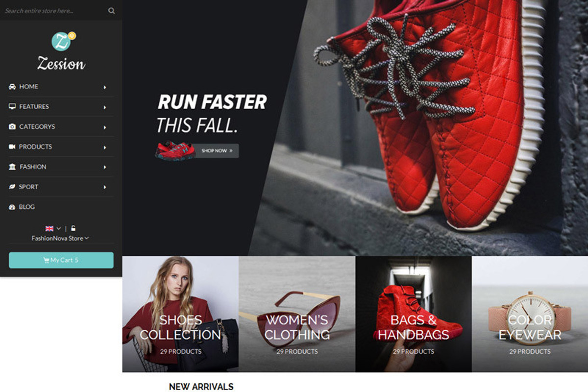This screenshot has height=392, width=588.
Task: Click the search magnifier icon
Action: tap(112, 11)
